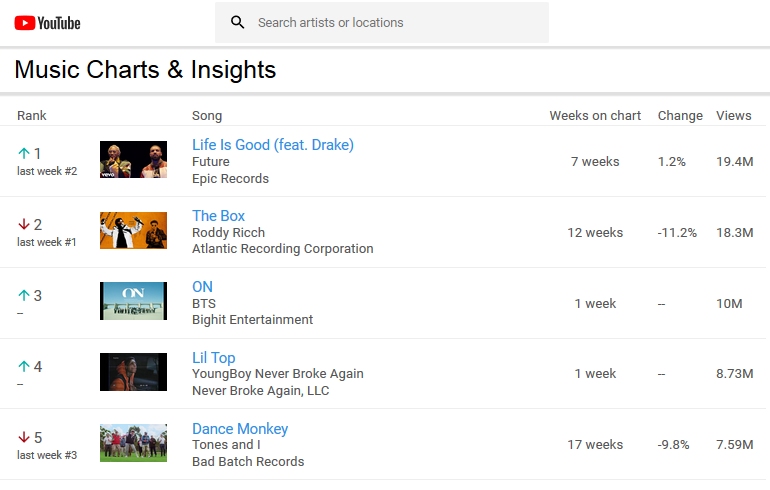Click the down arrow beside rank 2
This screenshot has width=770, height=490.
[24, 224]
